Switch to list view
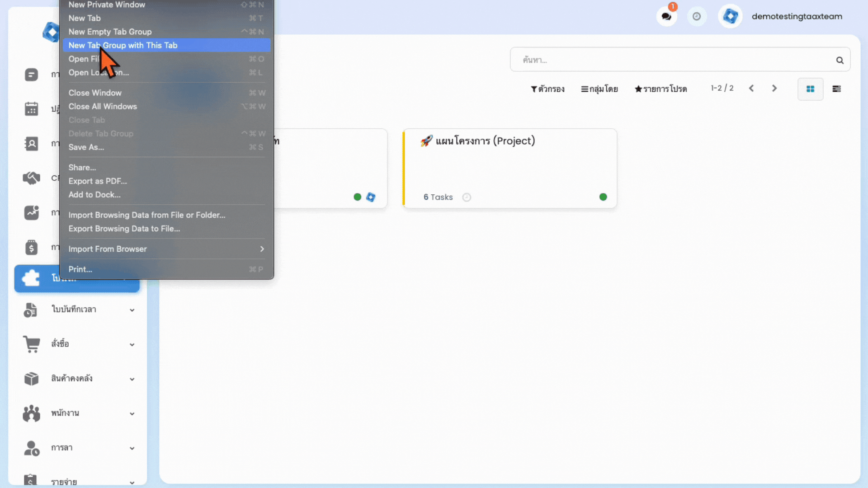868x488 pixels. 836,89
